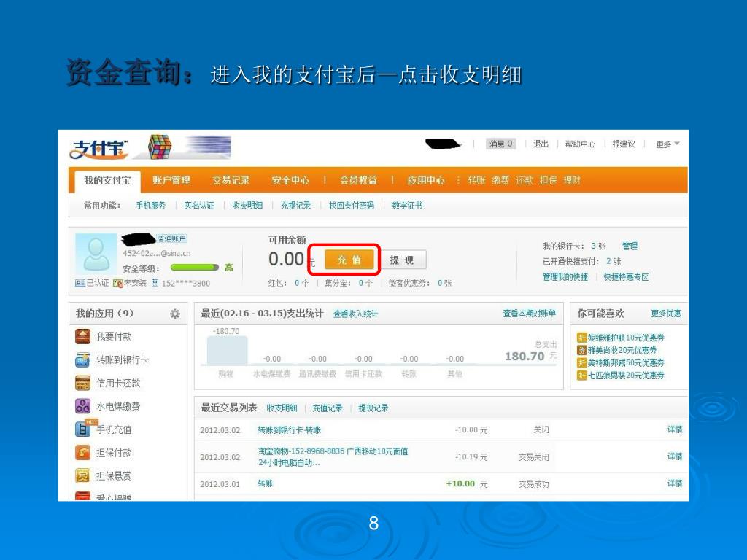
Task: Click the 未安装 certificate icon
Action: click(x=117, y=283)
